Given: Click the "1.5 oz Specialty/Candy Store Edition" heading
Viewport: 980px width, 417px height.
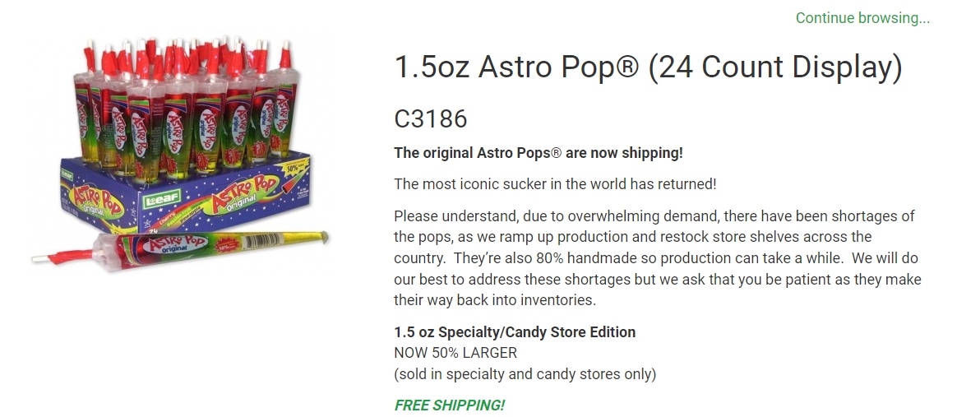Looking at the screenshot, I should tap(515, 332).
